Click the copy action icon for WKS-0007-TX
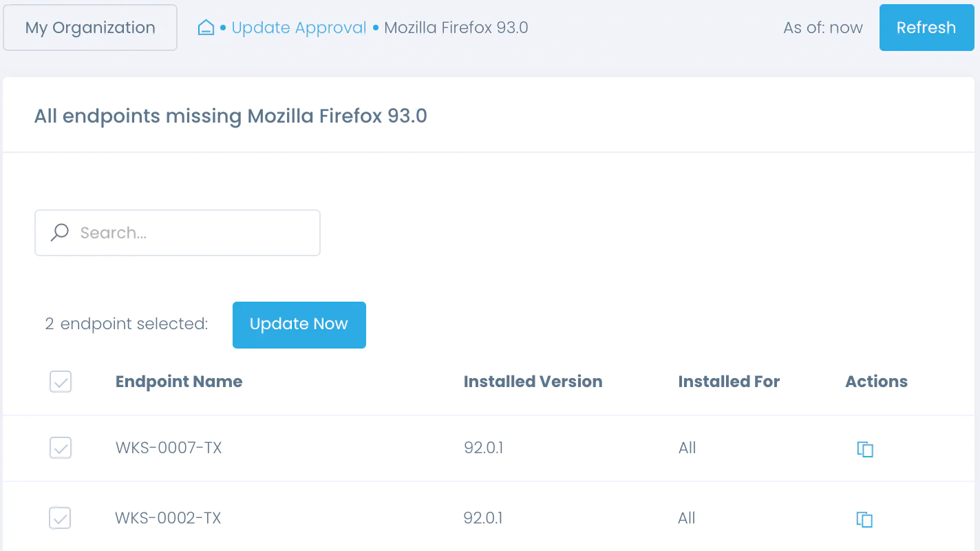The height and width of the screenshot is (551, 980). tap(864, 449)
